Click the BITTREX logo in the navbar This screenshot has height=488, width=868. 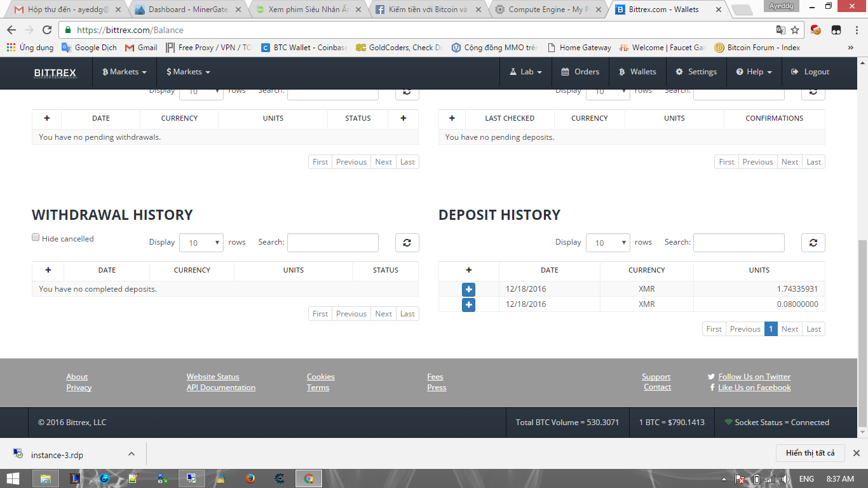pos(55,72)
